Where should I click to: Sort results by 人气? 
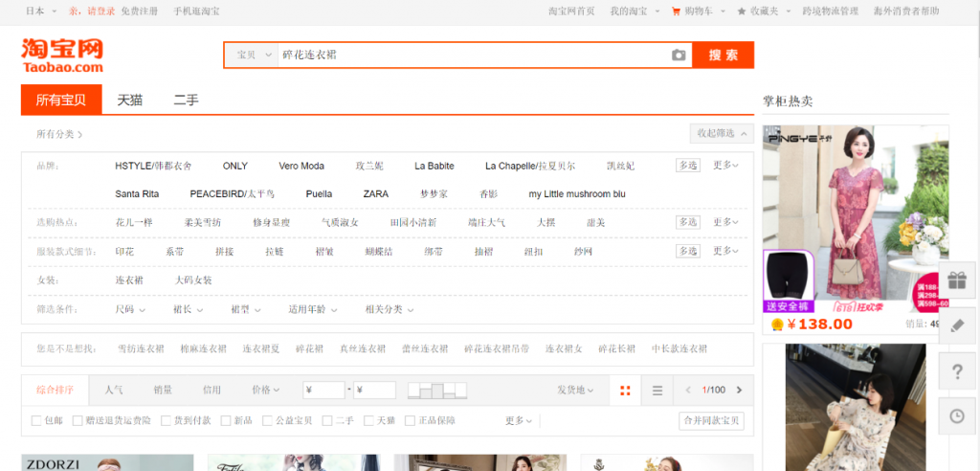pyautogui.click(x=114, y=391)
